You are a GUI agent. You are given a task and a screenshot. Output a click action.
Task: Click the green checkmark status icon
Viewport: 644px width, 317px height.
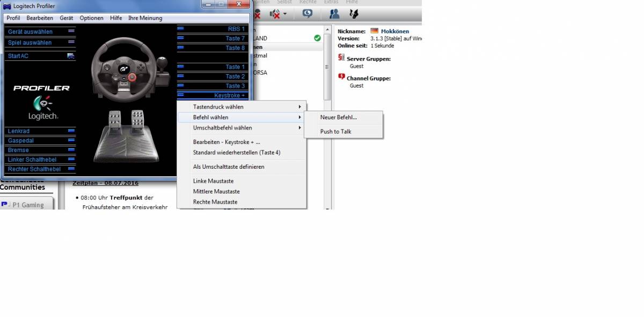(x=317, y=38)
